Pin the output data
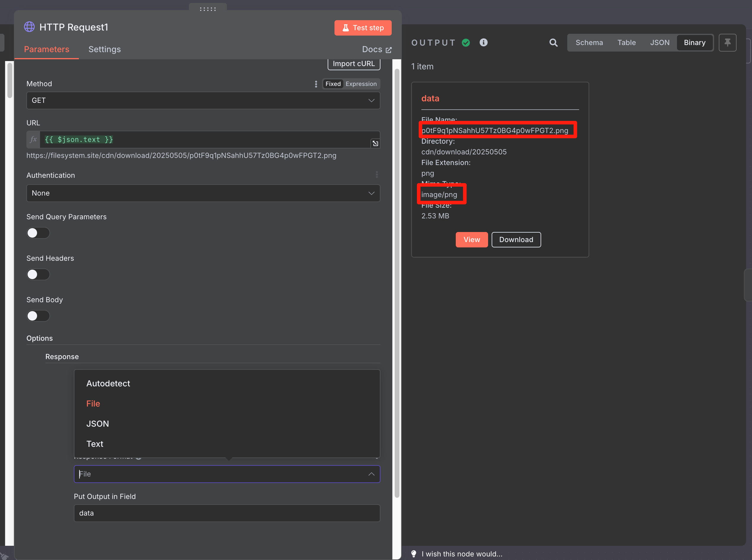Image resolution: width=752 pixels, height=560 pixels. click(x=727, y=43)
